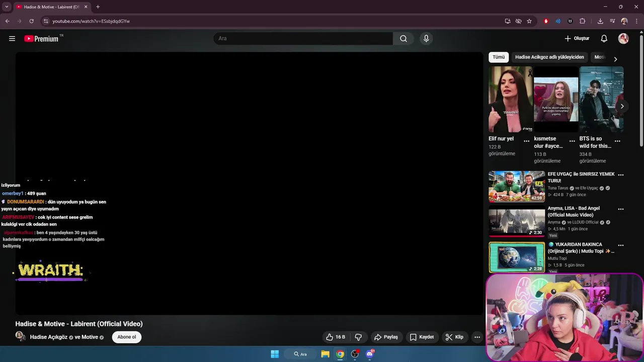
Task: Open Hadise Açıkgöz channel avatar
Action: [21, 337]
